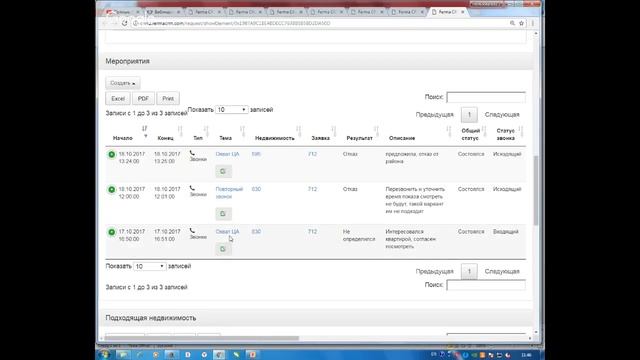
Task: Open the Создать dropdown button
Action: tap(122, 83)
